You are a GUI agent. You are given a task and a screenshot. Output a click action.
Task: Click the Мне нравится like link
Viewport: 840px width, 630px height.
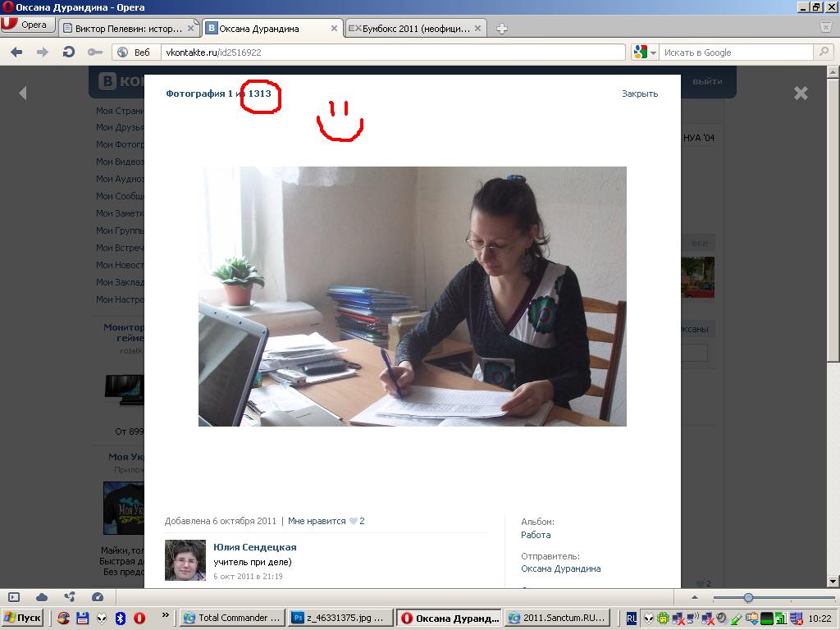317,521
